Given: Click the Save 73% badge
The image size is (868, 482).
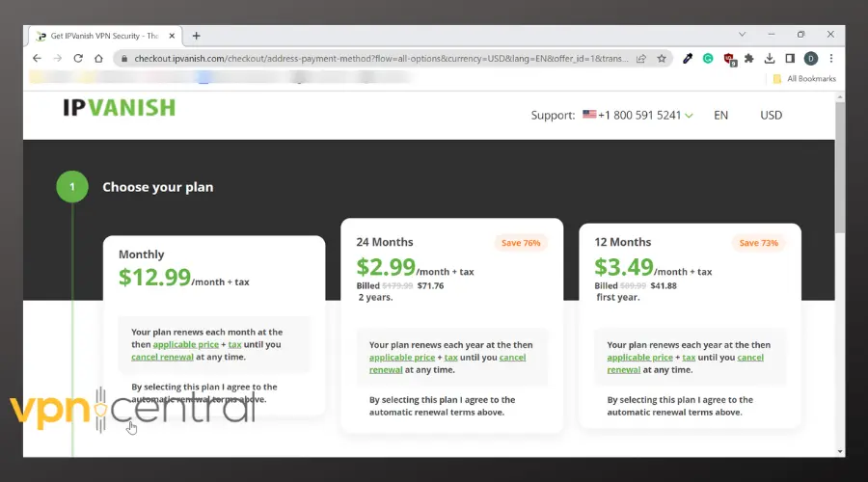Looking at the screenshot, I should [x=758, y=243].
